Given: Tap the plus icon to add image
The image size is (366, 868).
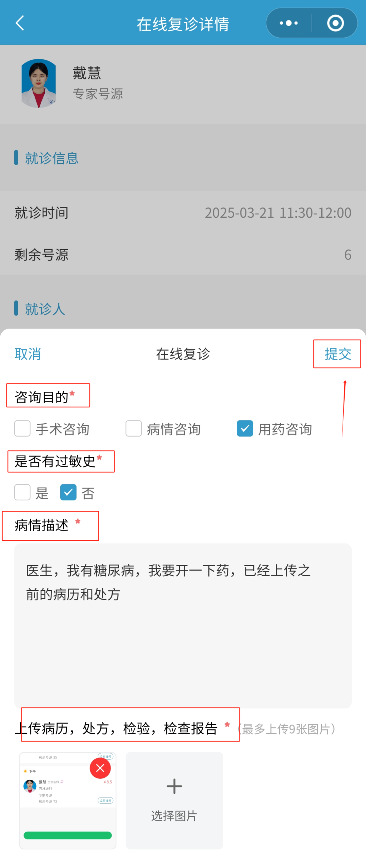Looking at the screenshot, I should (x=174, y=786).
